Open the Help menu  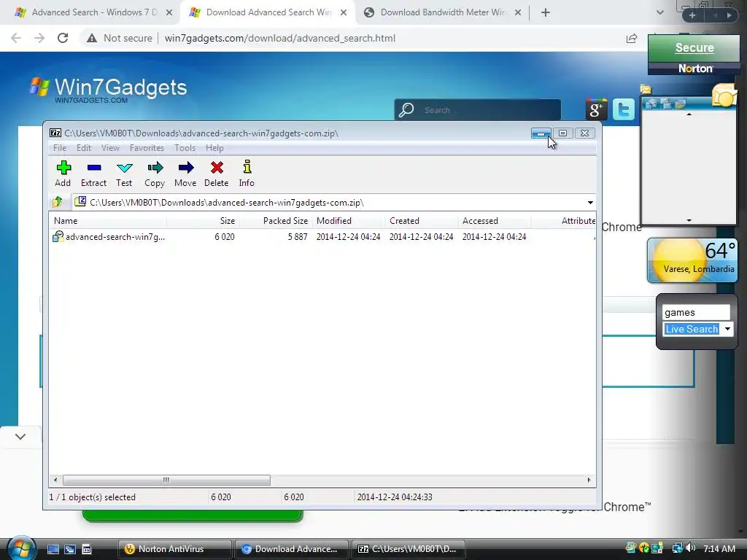point(214,147)
